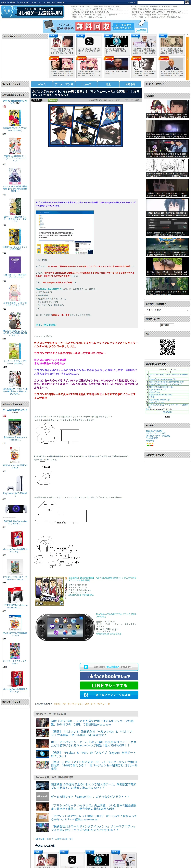This screenshot has width=191, height=868.
Task: Click the パソコン電子機器 無料回収 banner ad
Action: point(95,26)
